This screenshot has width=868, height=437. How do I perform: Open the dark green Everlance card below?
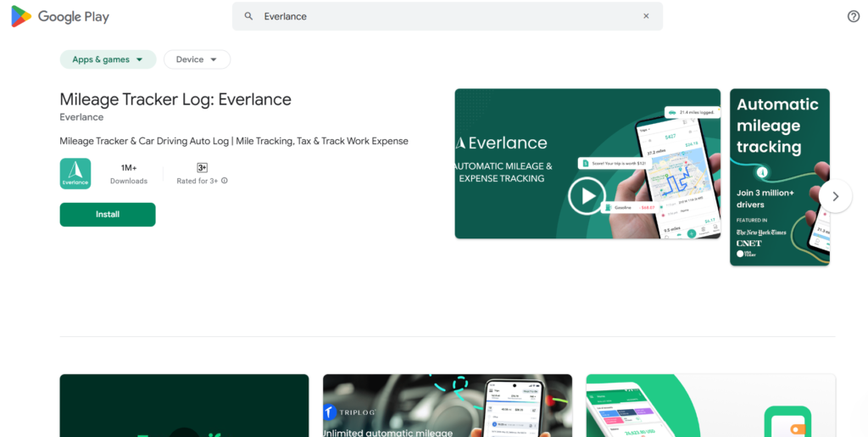[184, 406]
